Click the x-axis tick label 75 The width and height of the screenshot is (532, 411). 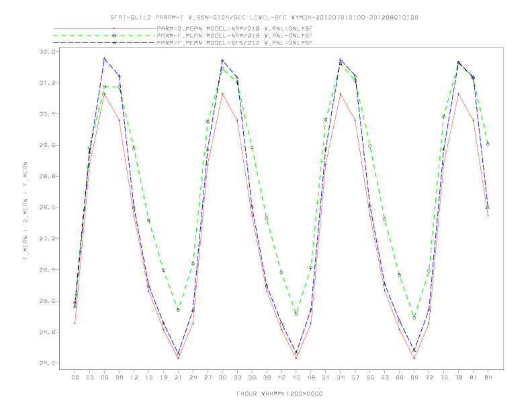pyautogui.click(x=444, y=377)
